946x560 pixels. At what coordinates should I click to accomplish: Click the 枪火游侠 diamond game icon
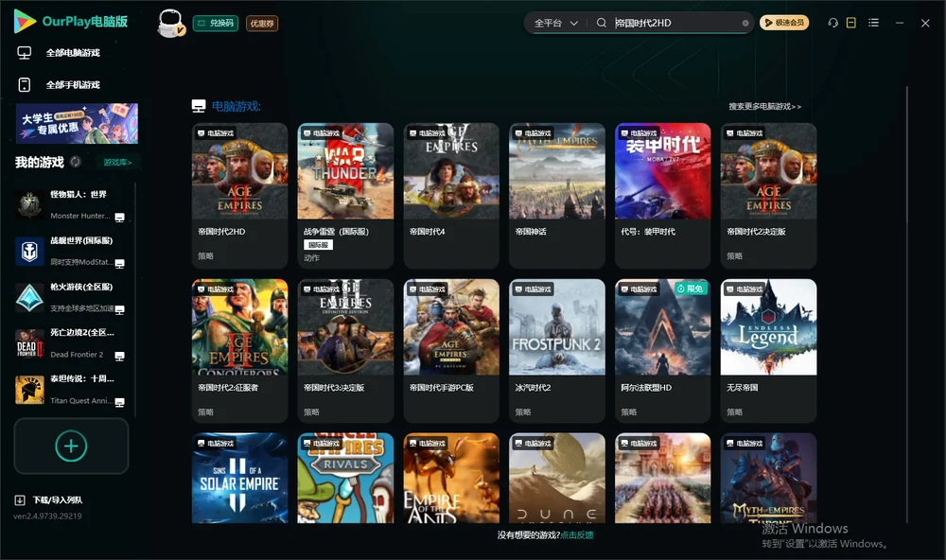(29, 297)
